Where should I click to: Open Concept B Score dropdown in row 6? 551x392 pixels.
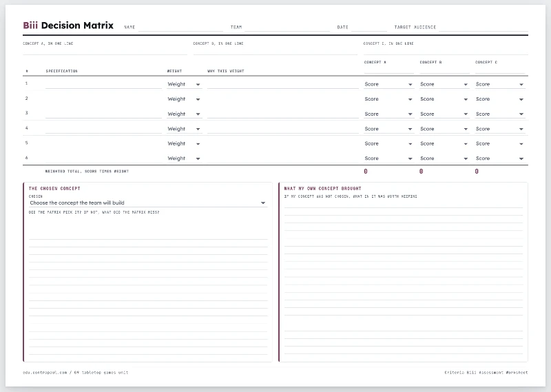[444, 158]
